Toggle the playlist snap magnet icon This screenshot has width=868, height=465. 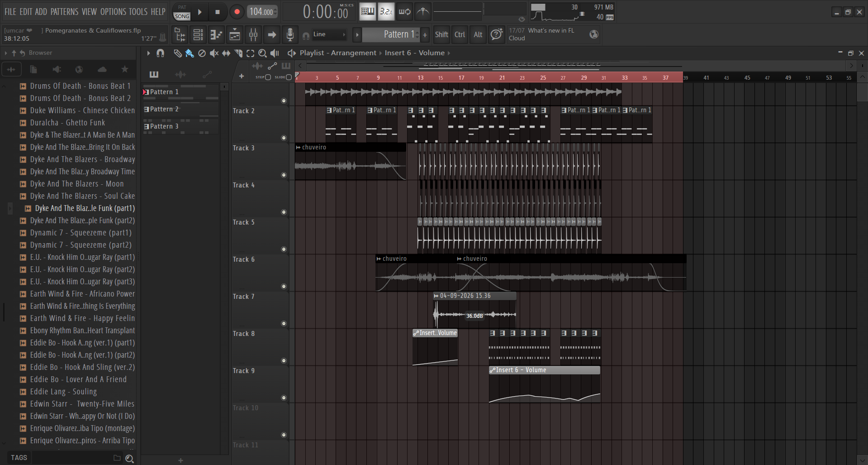[160, 53]
